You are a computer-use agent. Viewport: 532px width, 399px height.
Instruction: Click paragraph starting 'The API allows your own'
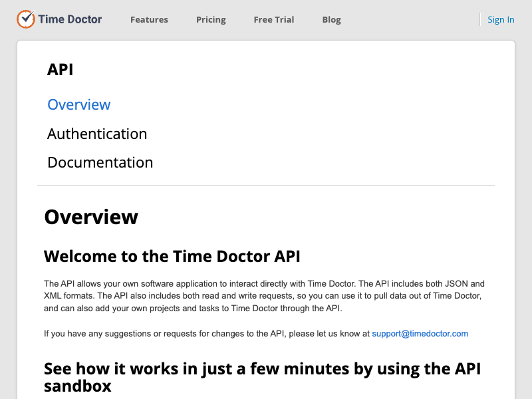264,296
